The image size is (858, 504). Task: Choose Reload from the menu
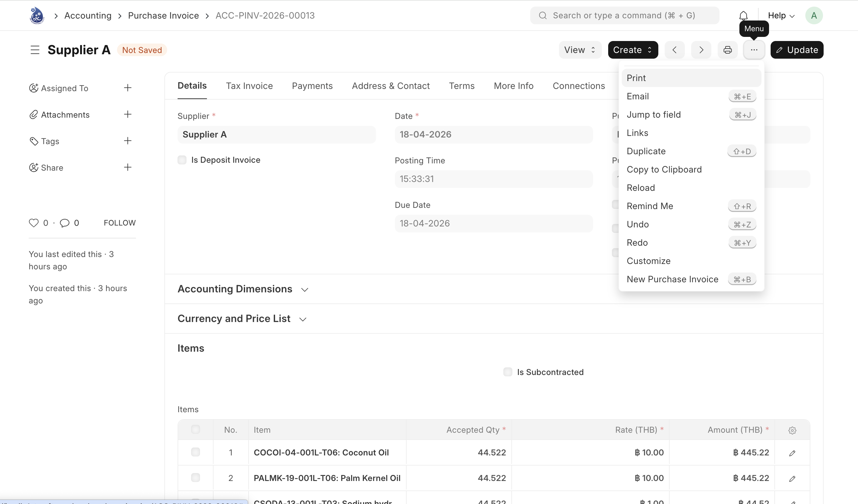[691, 188]
